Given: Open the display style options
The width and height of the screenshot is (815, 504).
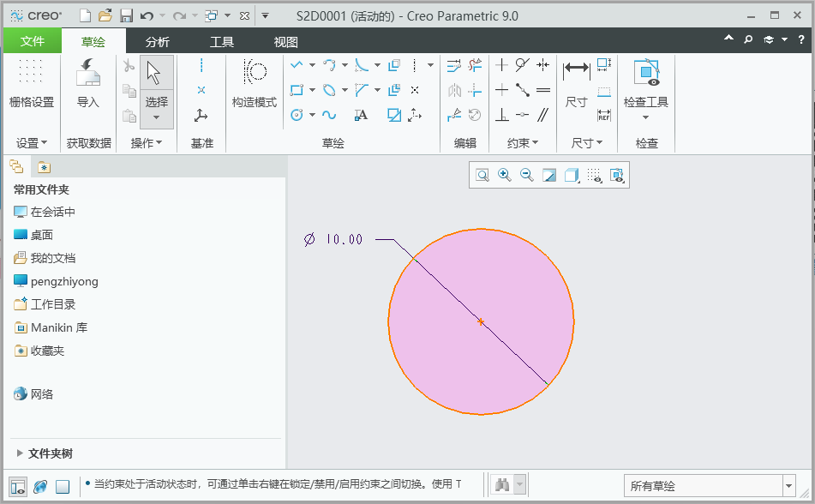Looking at the screenshot, I should coord(572,175).
